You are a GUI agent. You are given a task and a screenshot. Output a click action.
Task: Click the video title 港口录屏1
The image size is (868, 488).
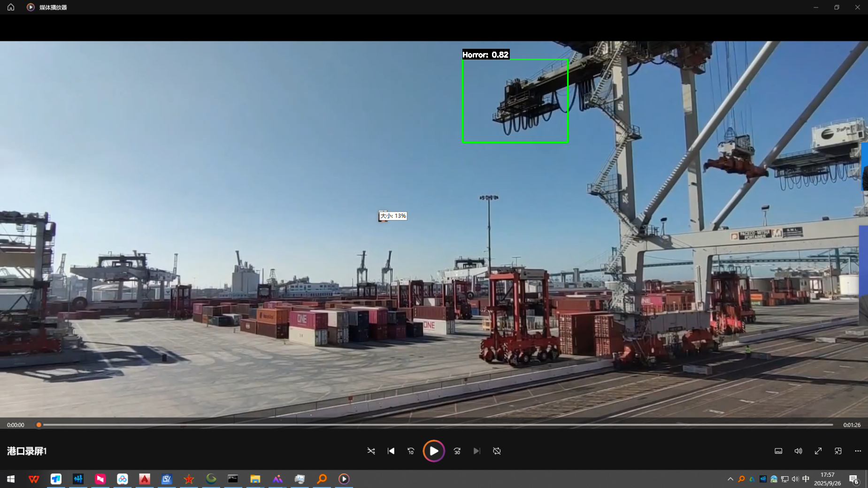27,451
